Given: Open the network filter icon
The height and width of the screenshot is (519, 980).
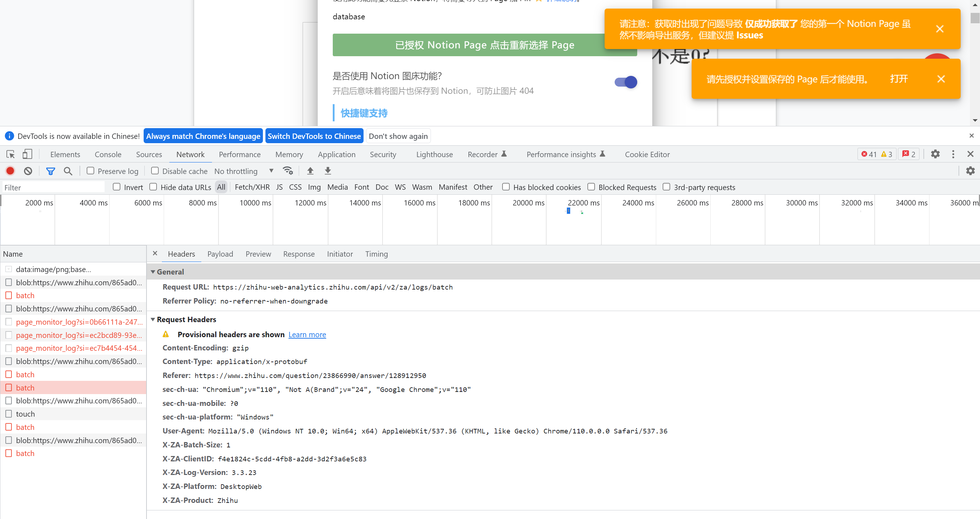Looking at the screenshot, I should pos(51,171).
